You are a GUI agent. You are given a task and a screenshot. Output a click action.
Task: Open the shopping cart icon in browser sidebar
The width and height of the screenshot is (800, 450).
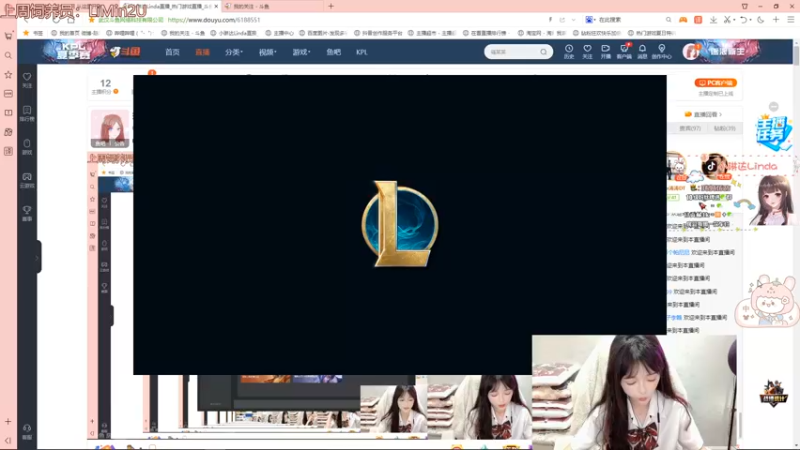click(x=8, y=36)
